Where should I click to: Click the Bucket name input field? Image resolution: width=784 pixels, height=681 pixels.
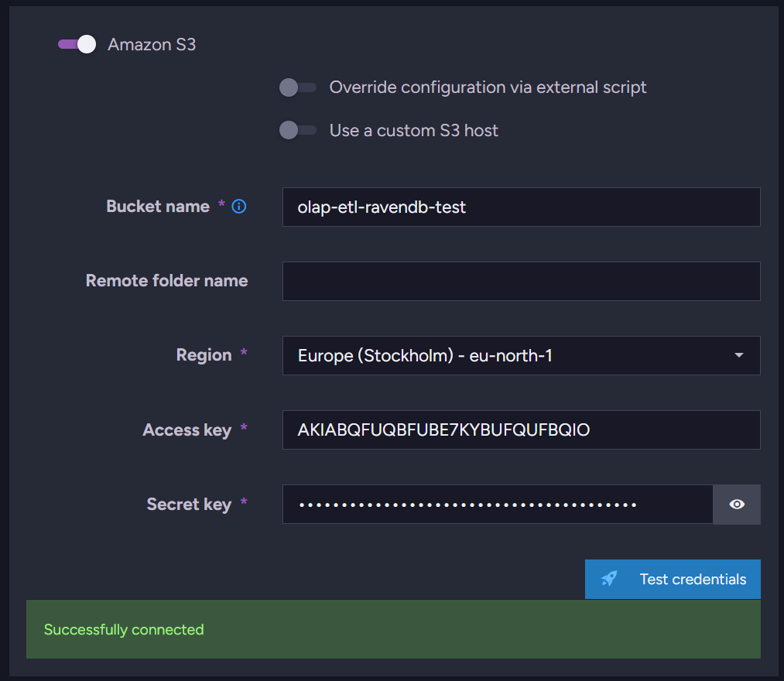pyautogui.click(x=521, y=207)
